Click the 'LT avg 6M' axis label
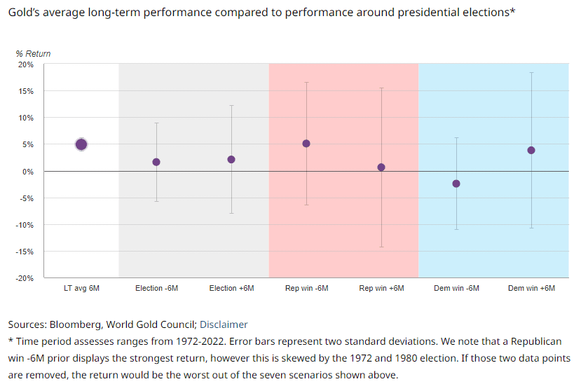 [81, 289]
